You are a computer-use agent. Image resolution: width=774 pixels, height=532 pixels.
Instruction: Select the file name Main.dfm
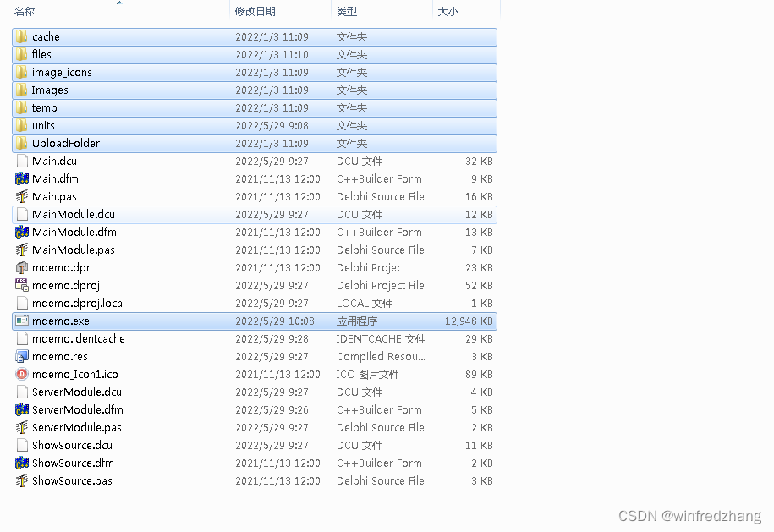[55, 178]
